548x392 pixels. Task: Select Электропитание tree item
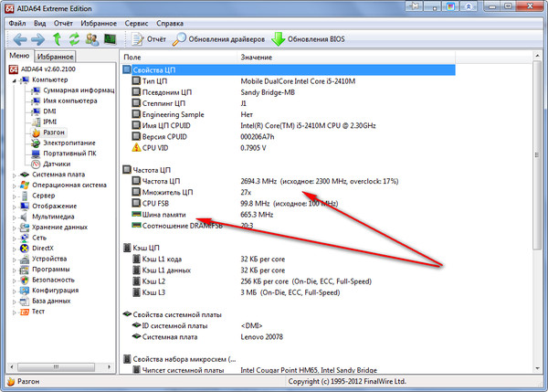[68, 143]
